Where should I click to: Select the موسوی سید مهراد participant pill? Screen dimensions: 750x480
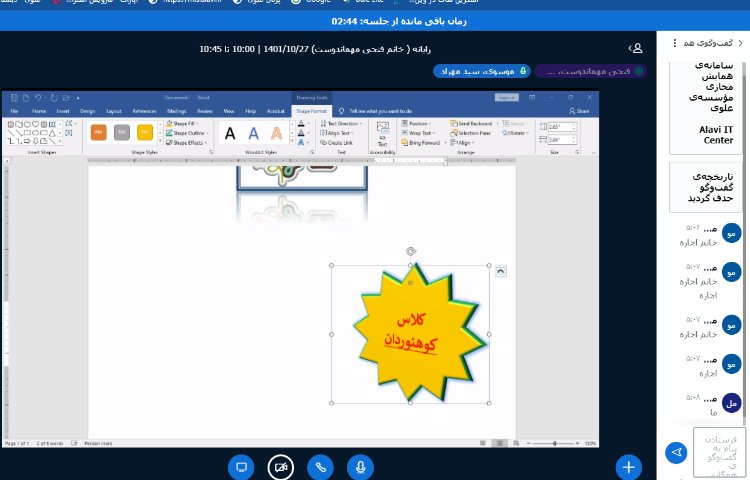point(482,71)
